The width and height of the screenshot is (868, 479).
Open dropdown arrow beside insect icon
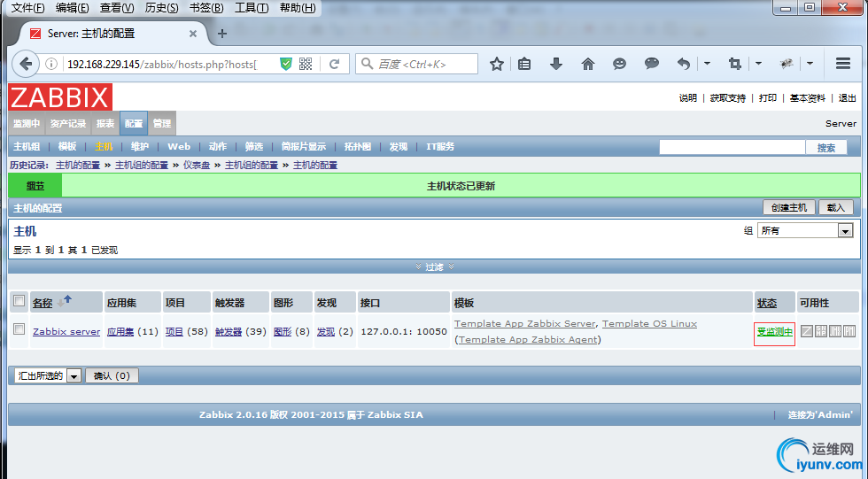tap(810, 64)
